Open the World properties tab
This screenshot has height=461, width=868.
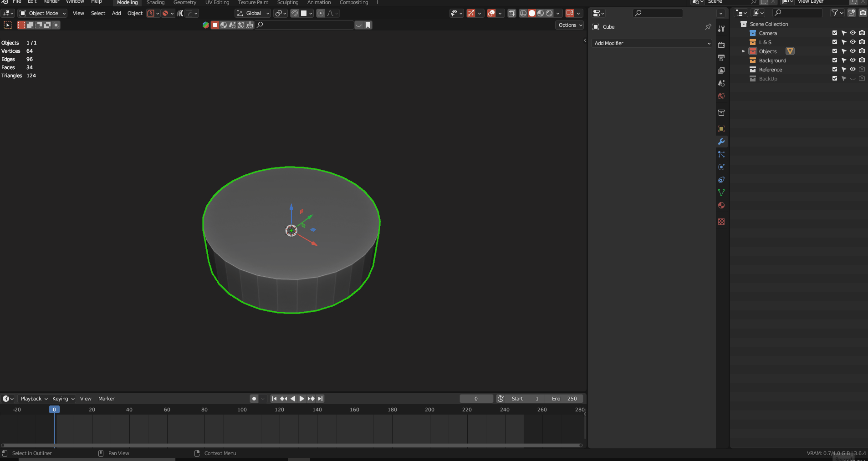click(x=721, y=96)
